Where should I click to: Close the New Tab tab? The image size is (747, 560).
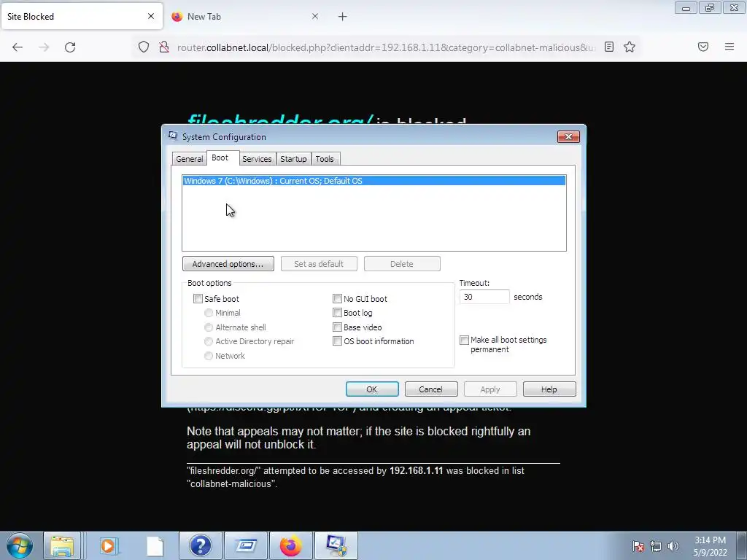click(x=315, y=16)
